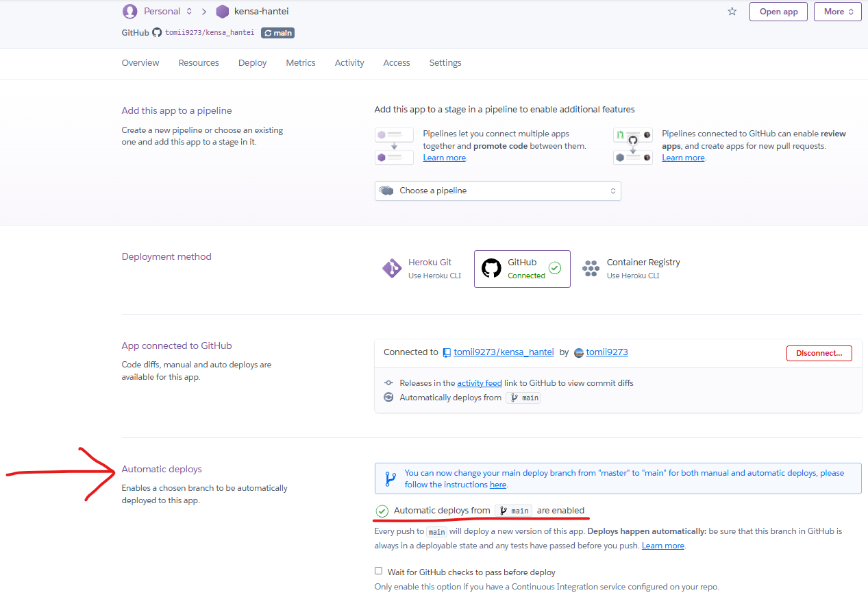Open the Choose a pipeline dropdown

point(498,191)
